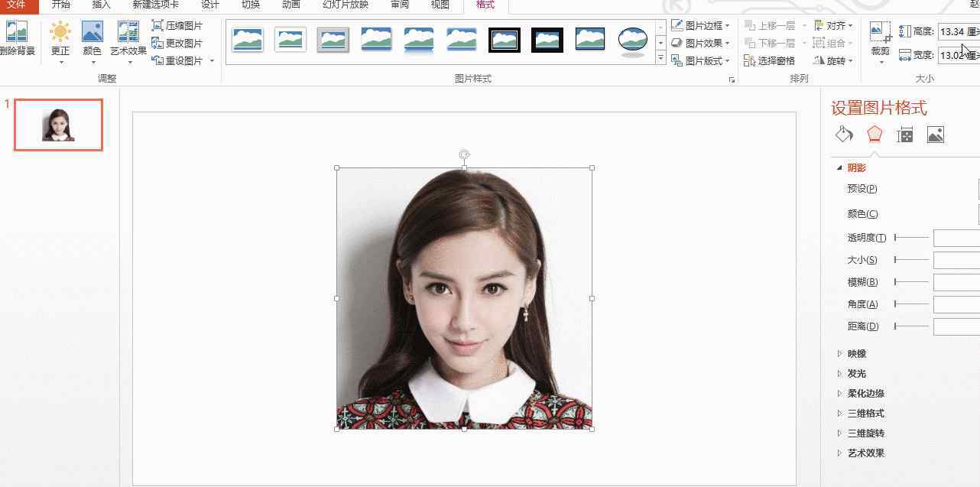This screenshot has height=487, width=980.
Task: Select slide 1 thumbnail in the slide panel
Action: pos(58,125)
